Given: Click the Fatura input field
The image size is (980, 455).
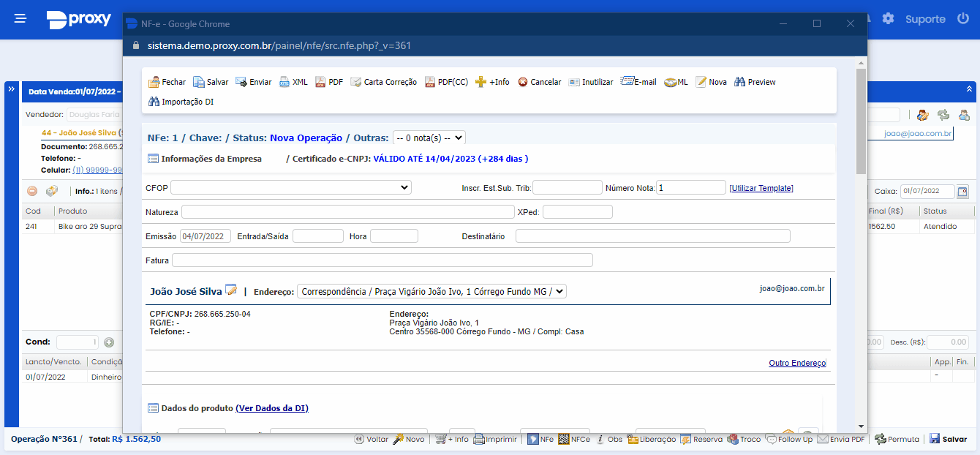Looking at the screenshot, I should (x=382, y=260).
